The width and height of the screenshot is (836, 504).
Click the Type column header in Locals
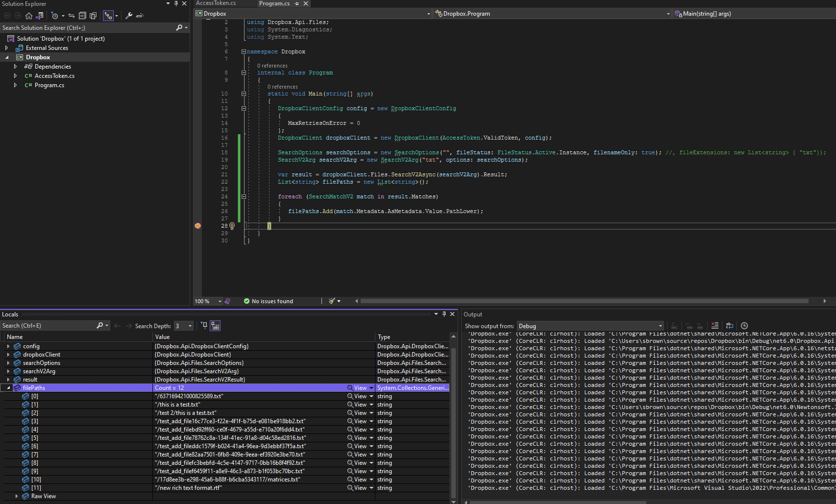click(x=412, y=337)
